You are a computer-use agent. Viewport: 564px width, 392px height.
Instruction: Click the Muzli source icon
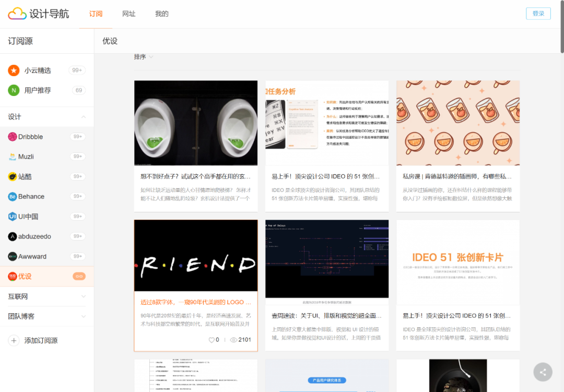coord(12,157)
